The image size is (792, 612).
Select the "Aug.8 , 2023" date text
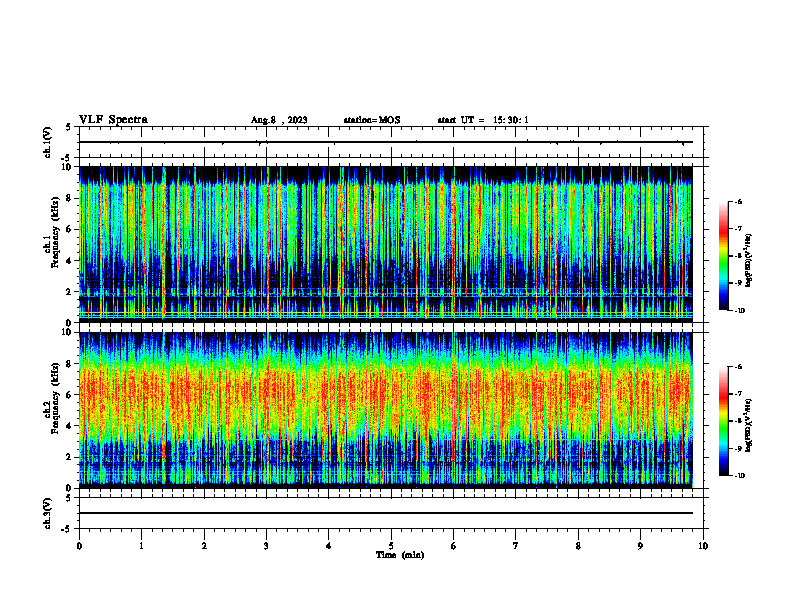(x=279, y=120)
